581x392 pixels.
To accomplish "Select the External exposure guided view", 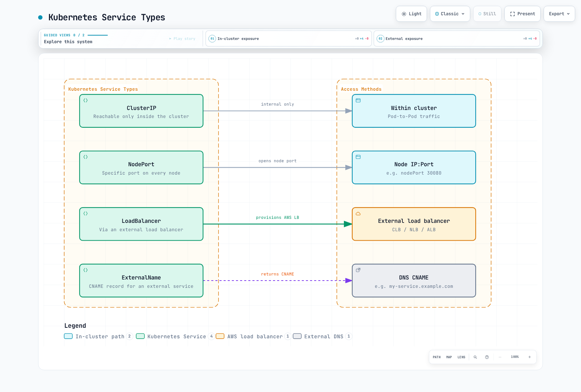I will pos(457,38).
